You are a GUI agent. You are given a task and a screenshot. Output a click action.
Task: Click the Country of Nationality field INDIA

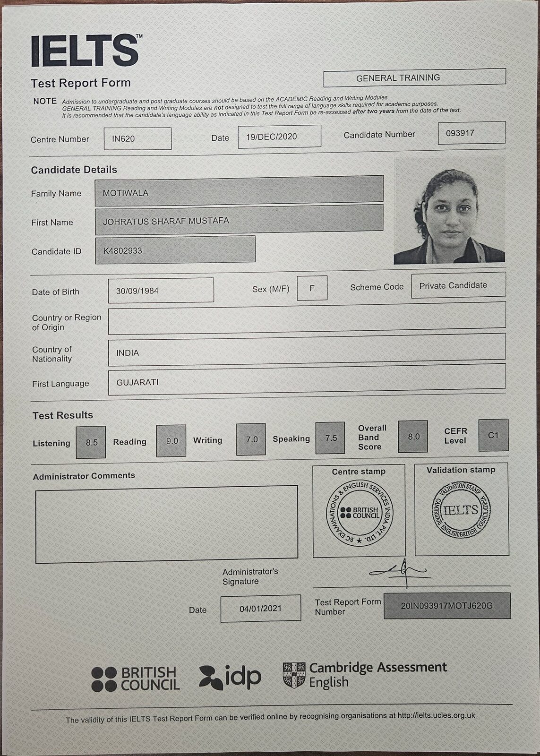tap(307, 350)
